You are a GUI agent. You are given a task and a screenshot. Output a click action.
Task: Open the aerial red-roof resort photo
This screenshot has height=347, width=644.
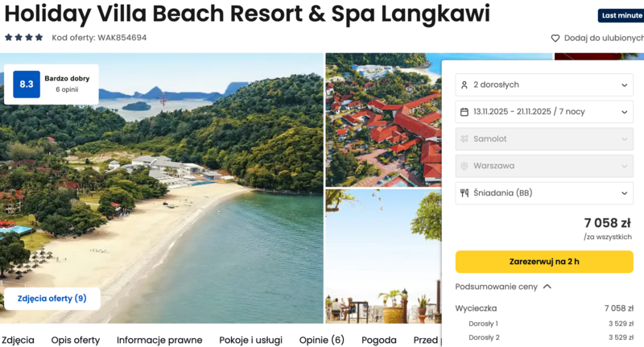(383, 120)
